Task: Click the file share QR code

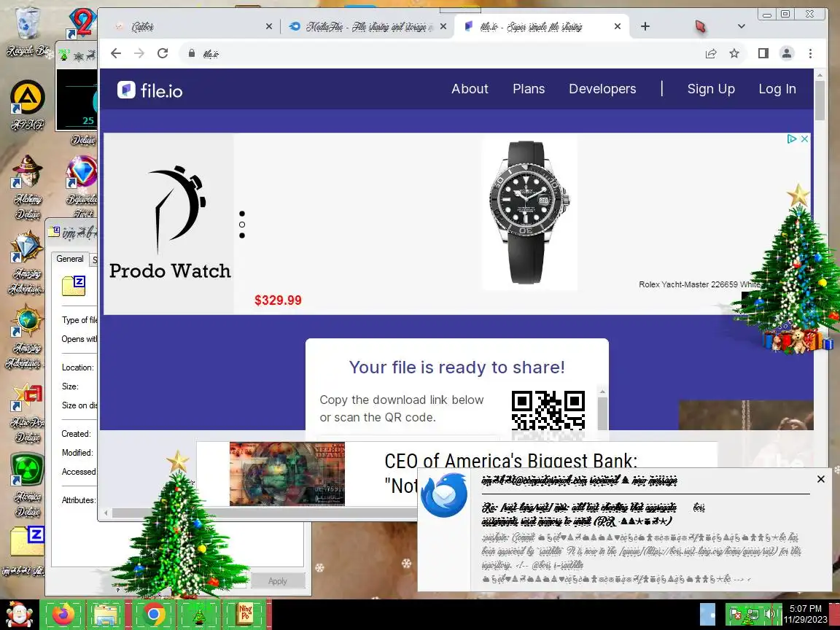Action: click(548, 411)
